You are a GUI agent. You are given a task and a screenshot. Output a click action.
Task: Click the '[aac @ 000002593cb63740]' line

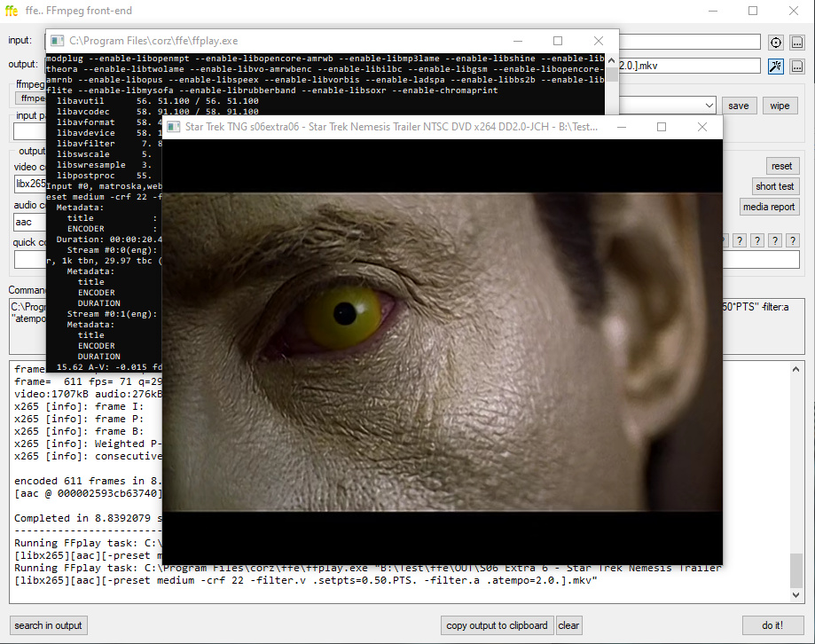[88, 493]
